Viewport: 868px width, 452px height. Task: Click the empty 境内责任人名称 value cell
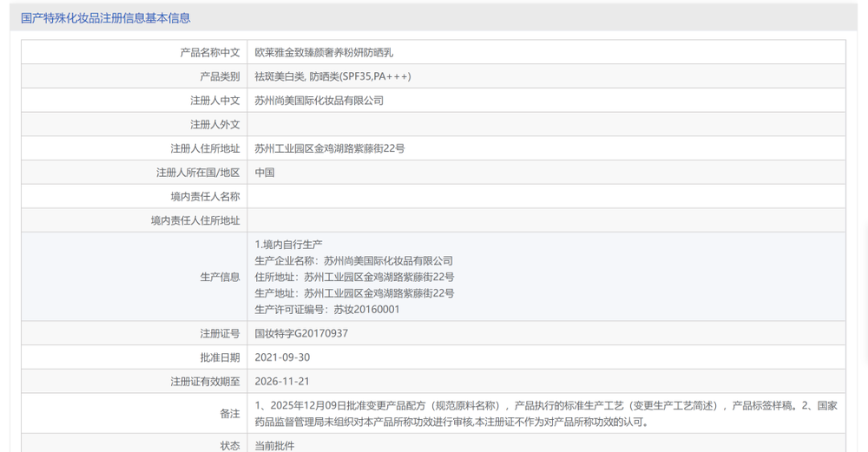click(545, 197)
